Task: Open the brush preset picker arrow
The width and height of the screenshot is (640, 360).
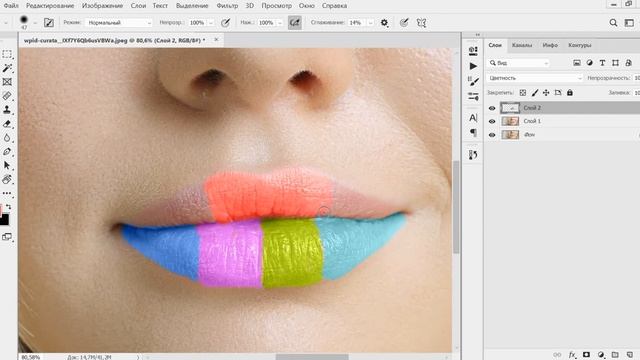Action: (35, 23)
